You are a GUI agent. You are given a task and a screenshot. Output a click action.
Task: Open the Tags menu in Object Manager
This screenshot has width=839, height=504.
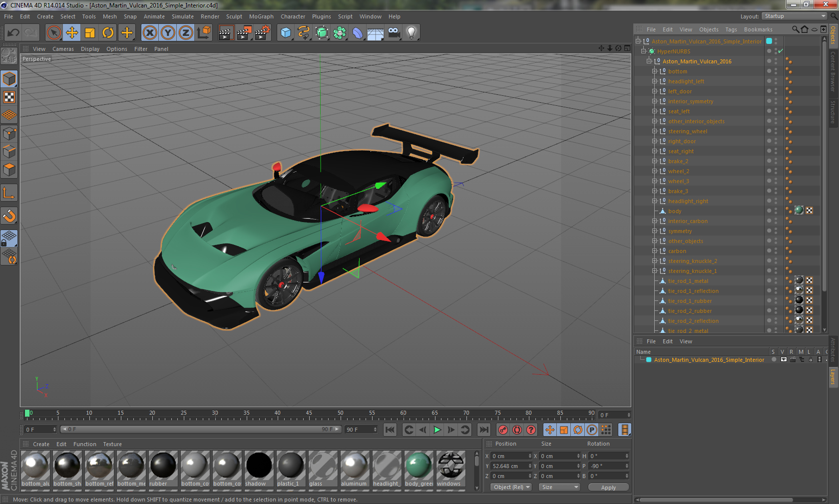[x=731, y=29]
